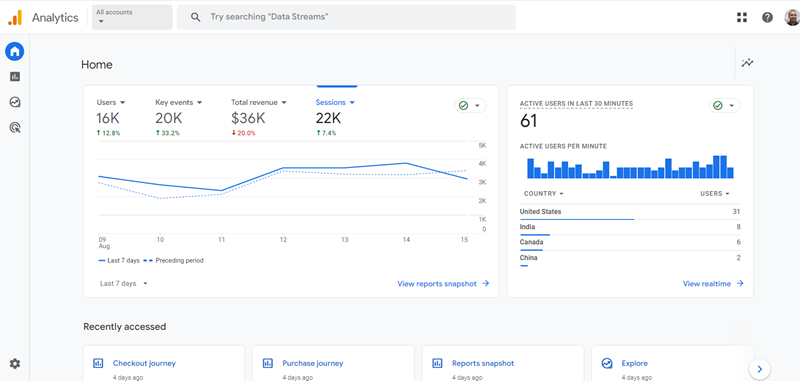The height and width of the screenshot is (381, 800).
Task: Open the Reports snapshot recent link
Action: pos(483,364)
